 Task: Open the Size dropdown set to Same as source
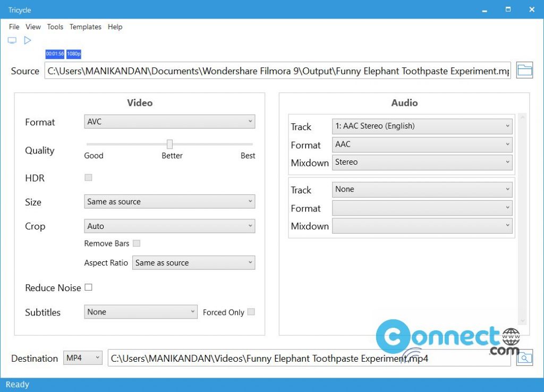coord(169,201)
